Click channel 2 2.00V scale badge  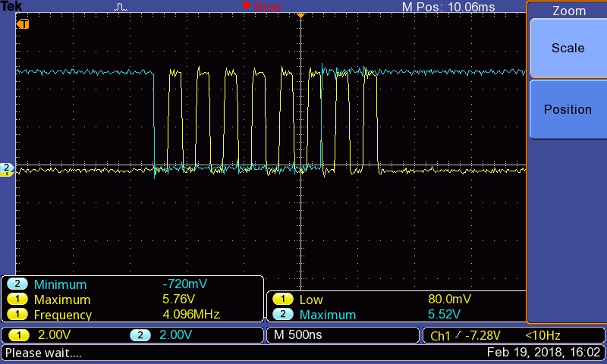140,335
